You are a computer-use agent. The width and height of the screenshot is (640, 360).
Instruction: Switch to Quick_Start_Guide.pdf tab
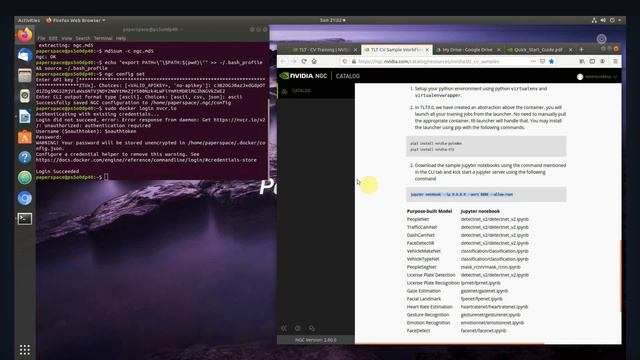click(x=538, y=49)
